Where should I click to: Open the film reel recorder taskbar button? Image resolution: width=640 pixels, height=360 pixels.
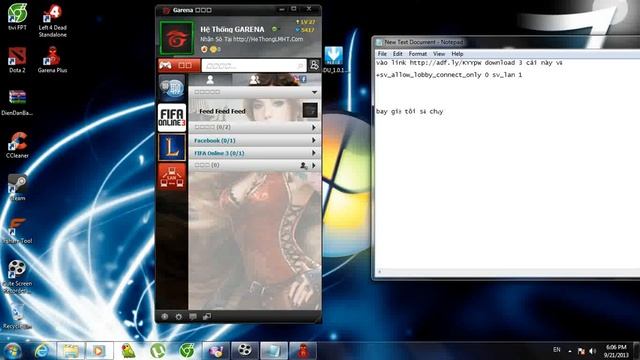pos(244,351)
